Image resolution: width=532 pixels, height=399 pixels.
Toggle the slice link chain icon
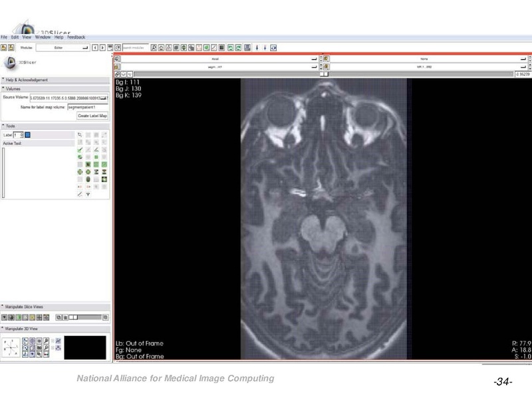[x=117, y=74]
